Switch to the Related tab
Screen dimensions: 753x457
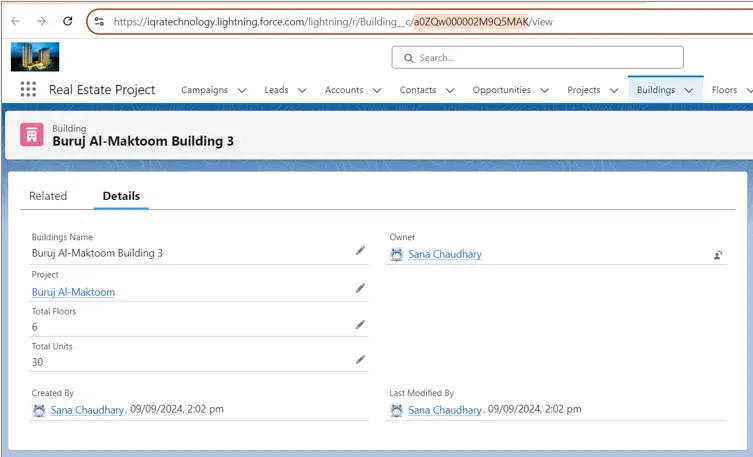(x=48, y=196)
